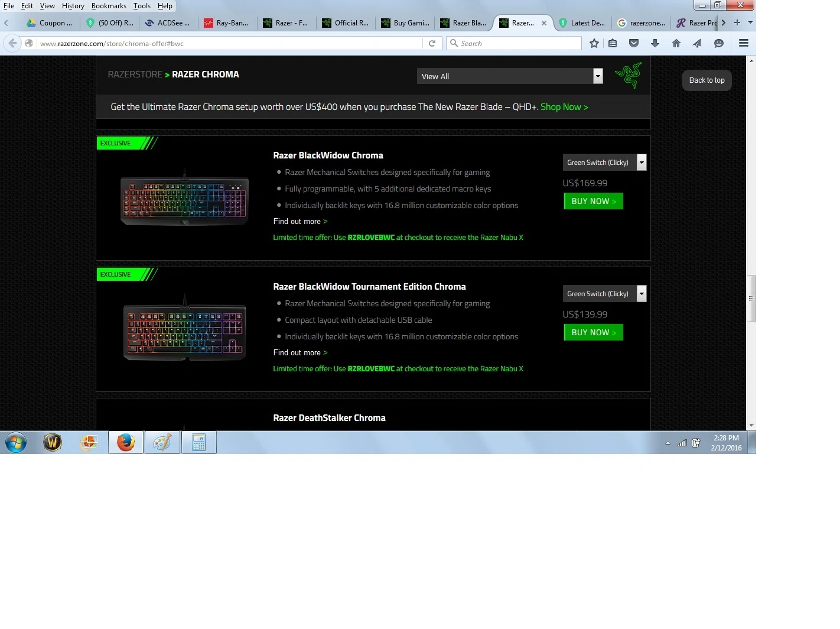840x629 pixels.
Task: Reload the page with the refresh icon
Action: [x=432, y=43]
